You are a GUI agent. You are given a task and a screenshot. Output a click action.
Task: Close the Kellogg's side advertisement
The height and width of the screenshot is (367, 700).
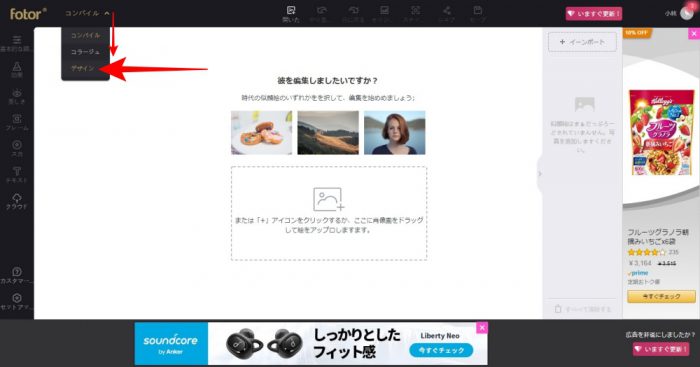pyautogui.click(x=694, y=33)
